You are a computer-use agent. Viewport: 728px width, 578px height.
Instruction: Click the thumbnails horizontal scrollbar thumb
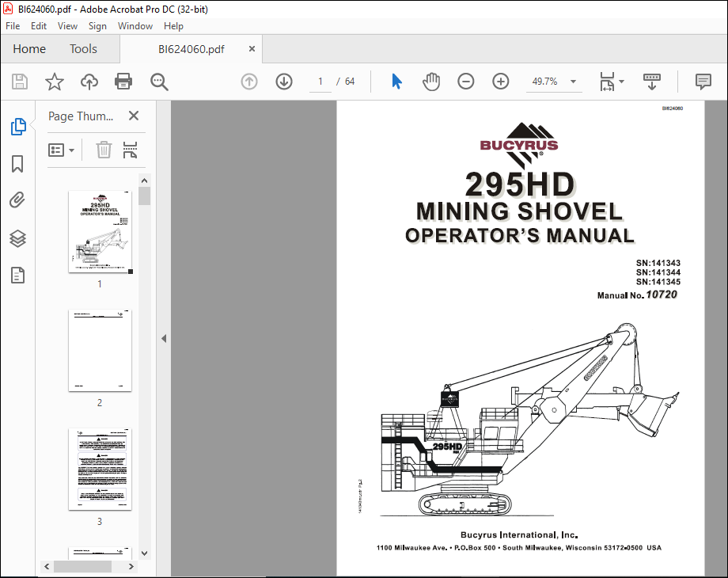[x=82, y=566]
